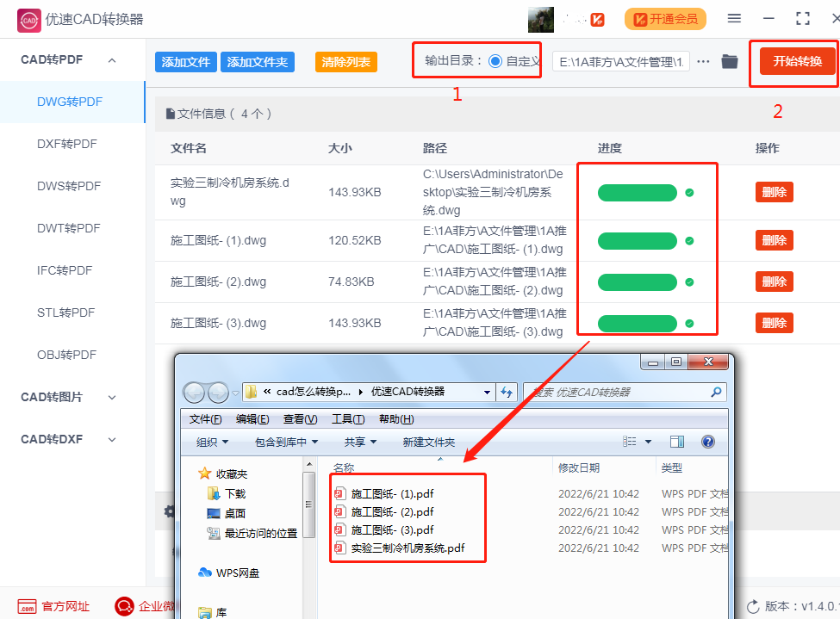Click Explorer forward navigation button
Screen dimensions: 840x619
pos(218,393)
